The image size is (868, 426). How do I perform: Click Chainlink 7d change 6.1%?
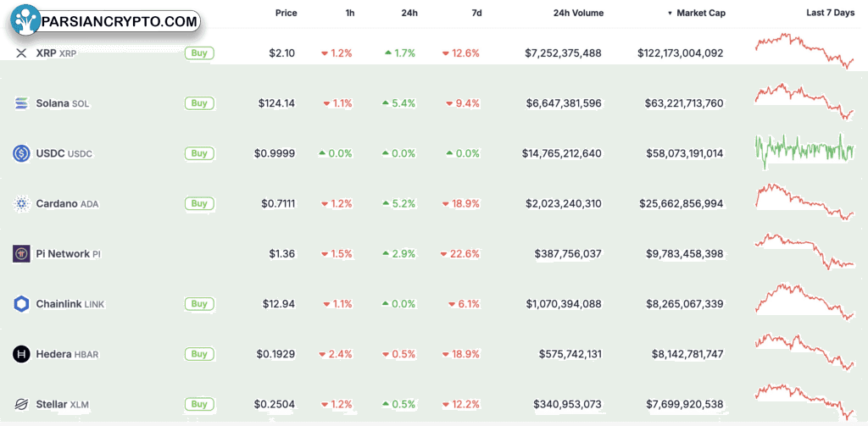463,304
